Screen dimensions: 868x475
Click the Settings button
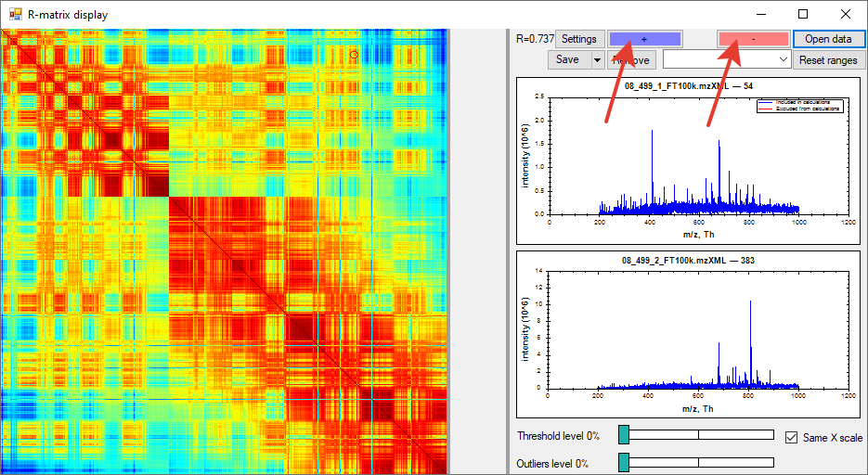[x=579, y=39]
